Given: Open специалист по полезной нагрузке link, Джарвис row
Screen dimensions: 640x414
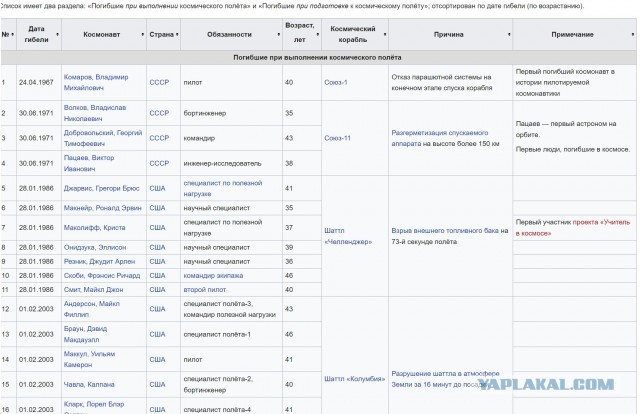Looking at the screenshot, I should (223, 188).
